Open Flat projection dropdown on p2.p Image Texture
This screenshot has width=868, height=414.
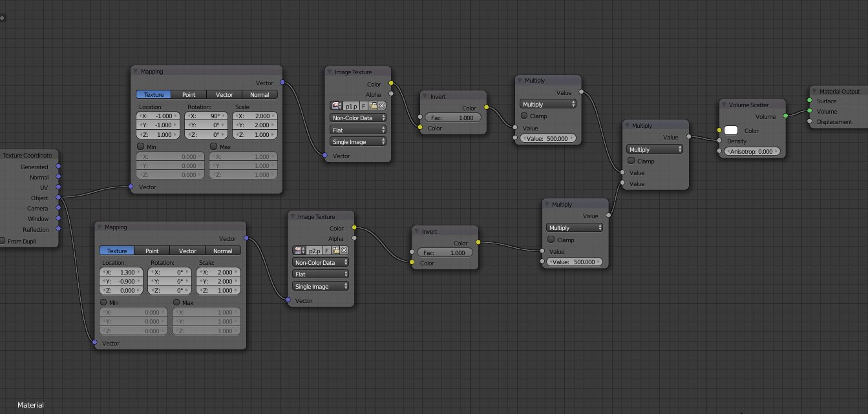point(321,274)
